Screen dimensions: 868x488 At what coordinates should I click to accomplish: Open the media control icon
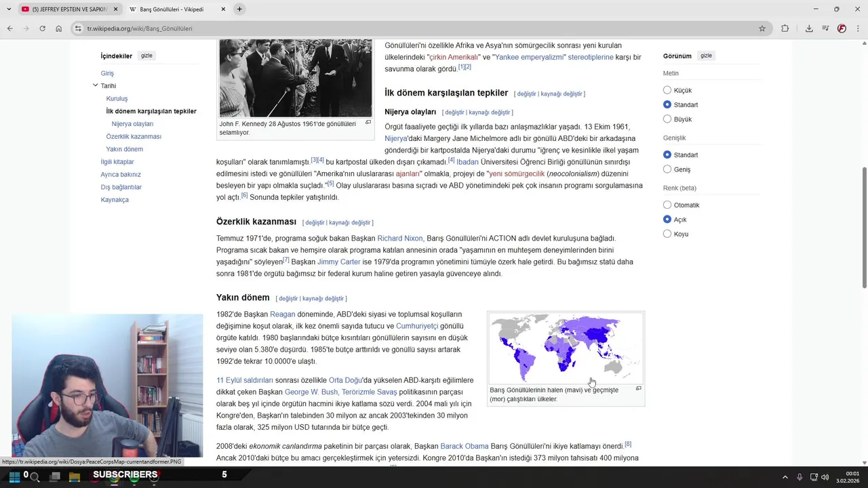(825, 28)
